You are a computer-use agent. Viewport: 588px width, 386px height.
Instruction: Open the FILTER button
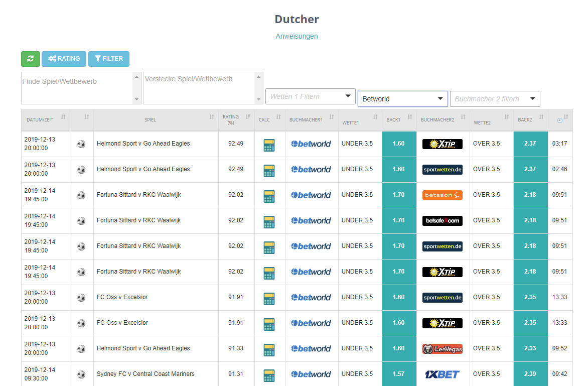(109, 59)
